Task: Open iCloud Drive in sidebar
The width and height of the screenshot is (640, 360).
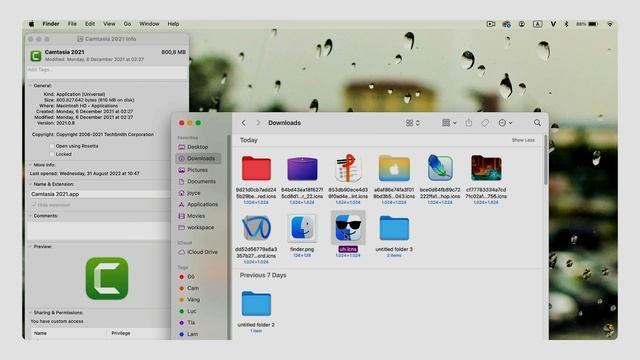Action: [x=199, y=252]
